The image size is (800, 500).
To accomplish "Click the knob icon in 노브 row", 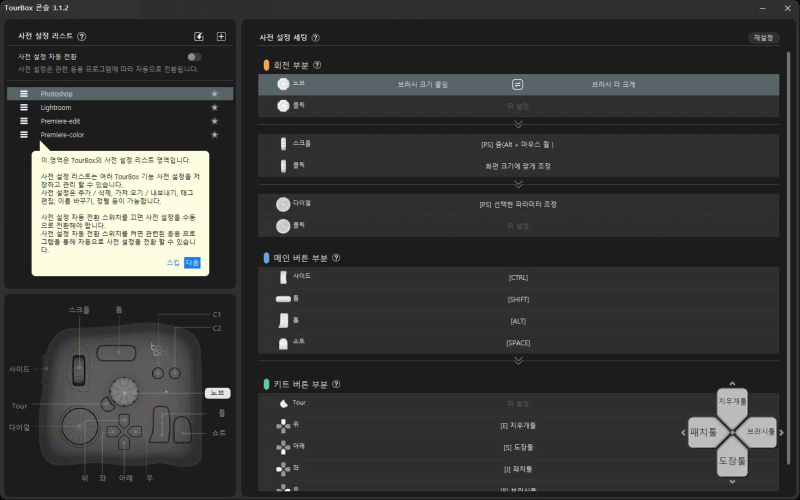I will pyautogui.click(x=283, y=84).
